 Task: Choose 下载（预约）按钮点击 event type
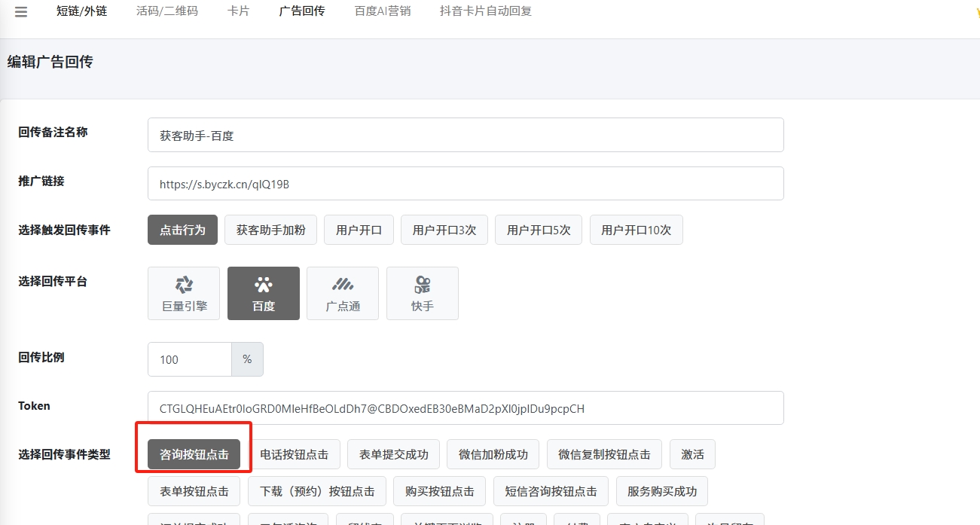[316, 491]
